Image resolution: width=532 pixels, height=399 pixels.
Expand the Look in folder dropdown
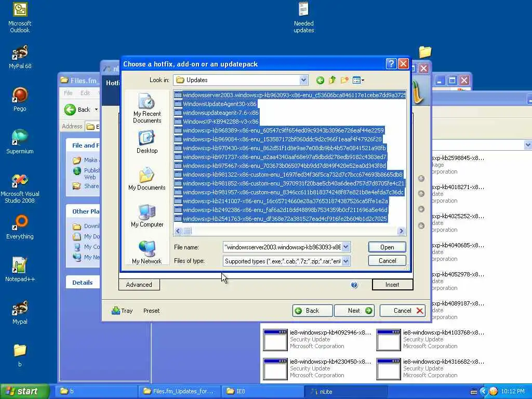[x=303, y=80]
